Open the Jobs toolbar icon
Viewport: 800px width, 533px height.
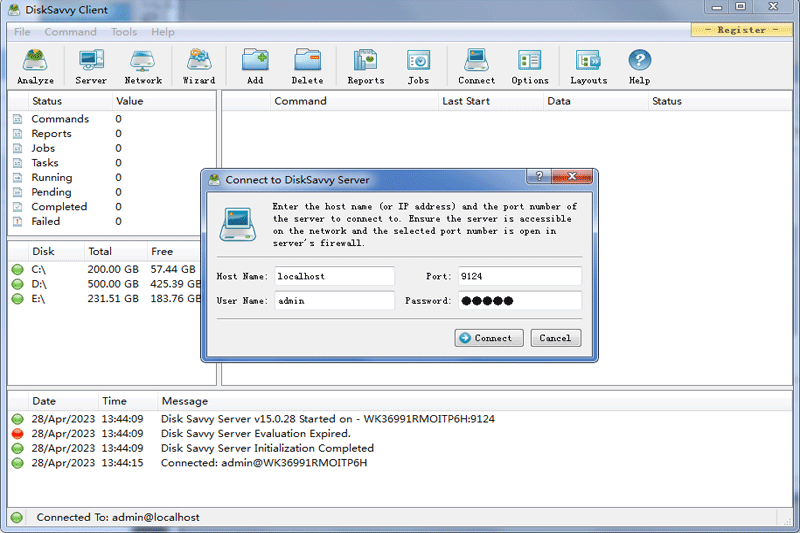(x=418, y=66)
